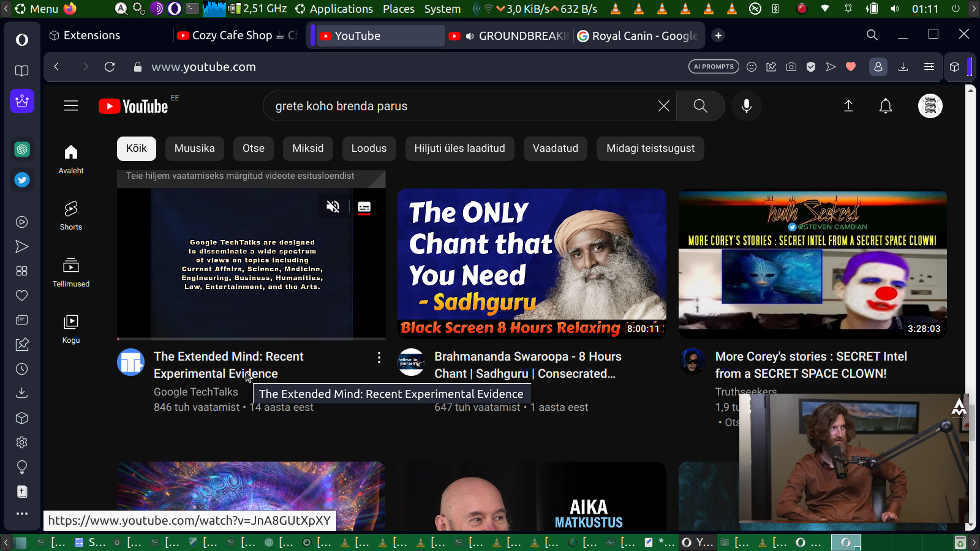This screenshot has width=980, height=551.
Task: Click the upload video icon
Action: pyautogui.click(x=848, y=106)
